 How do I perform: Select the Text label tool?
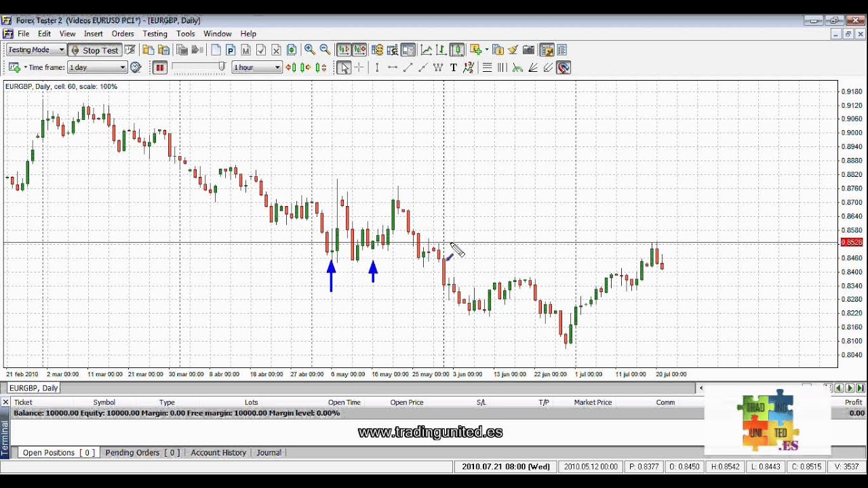454,67
